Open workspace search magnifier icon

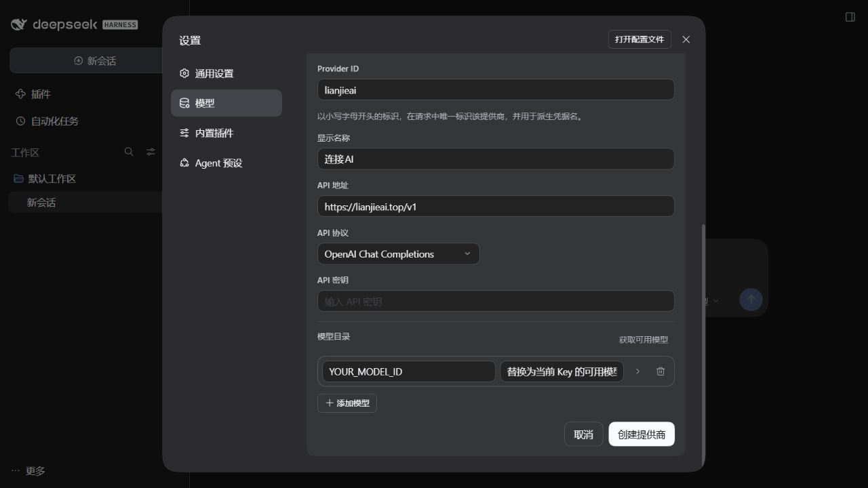coord(129,152)
